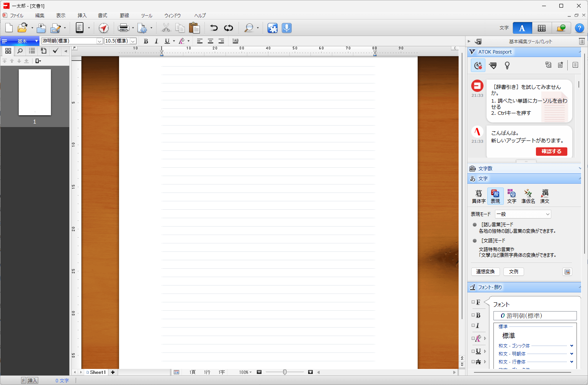Click the undo arrow icon
The height and width of the screenshot is (385, 588).
(214, 28)
